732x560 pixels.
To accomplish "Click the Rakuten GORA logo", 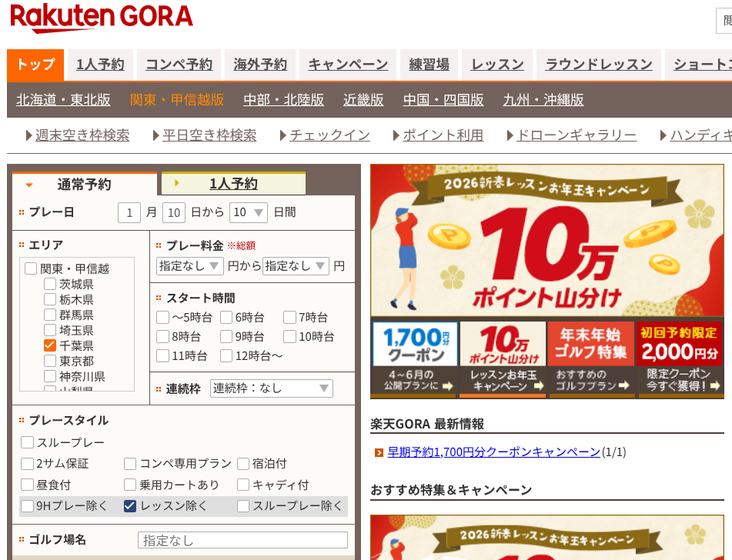I will [x=101, y=18].
